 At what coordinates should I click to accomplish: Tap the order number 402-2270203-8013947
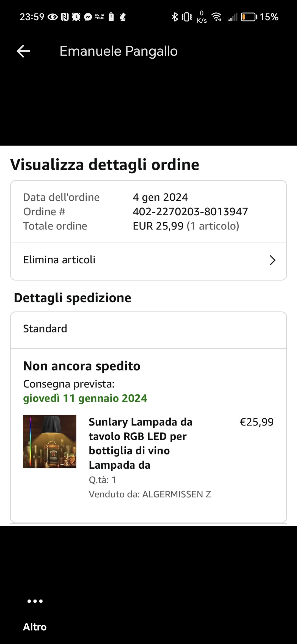pos(190,212)
